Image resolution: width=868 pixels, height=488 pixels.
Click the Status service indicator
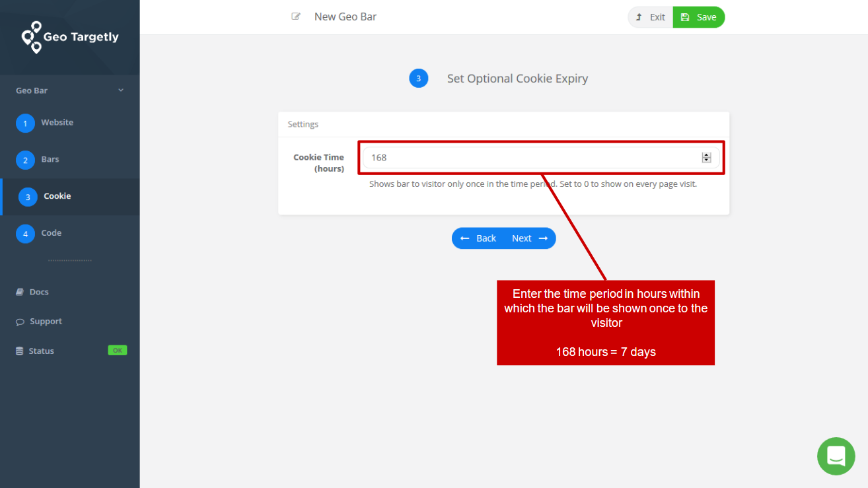[40, 350]
